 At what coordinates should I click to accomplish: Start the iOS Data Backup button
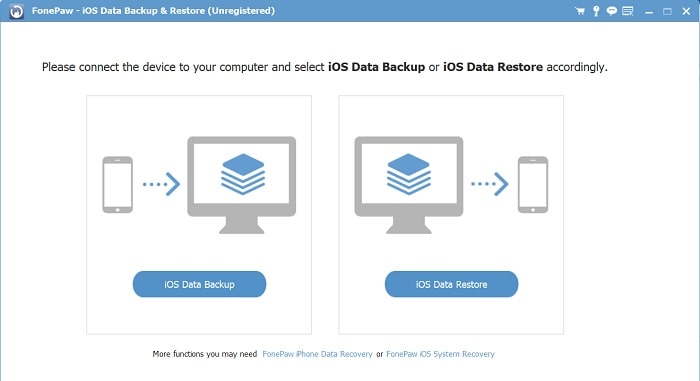pyautogui.click(x=199, y=284)
